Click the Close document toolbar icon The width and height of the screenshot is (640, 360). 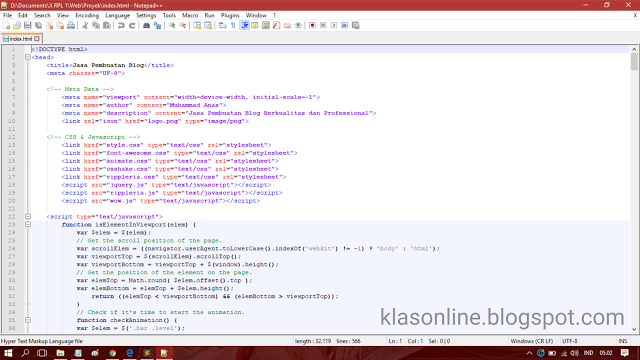coord(49,25)
